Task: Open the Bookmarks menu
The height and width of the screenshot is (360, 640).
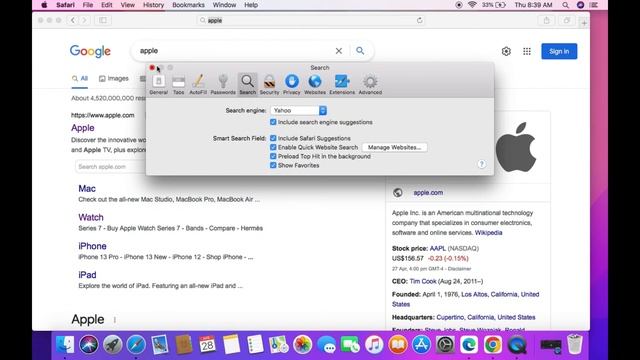Action: 189,5
